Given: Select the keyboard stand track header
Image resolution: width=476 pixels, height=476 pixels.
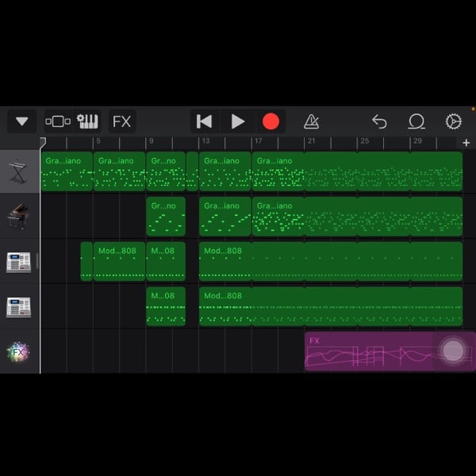Looking at the screenshot, I should 19,171.
